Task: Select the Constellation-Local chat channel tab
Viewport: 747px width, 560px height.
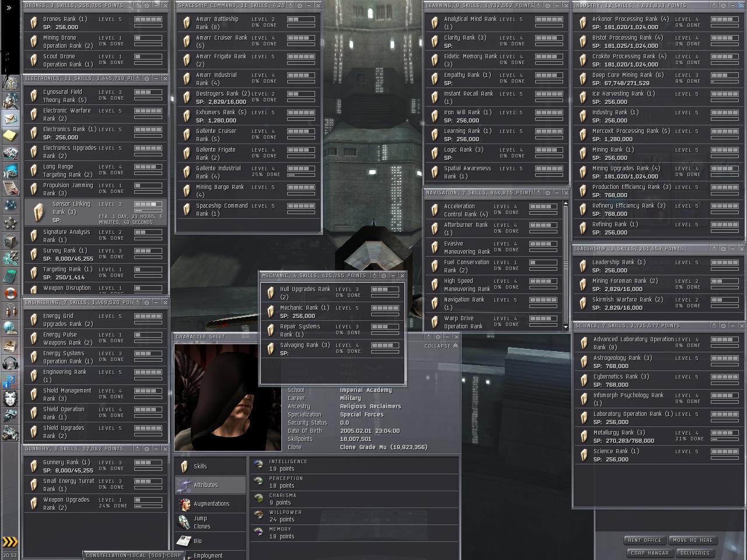Action: click(x=133, y=555)
